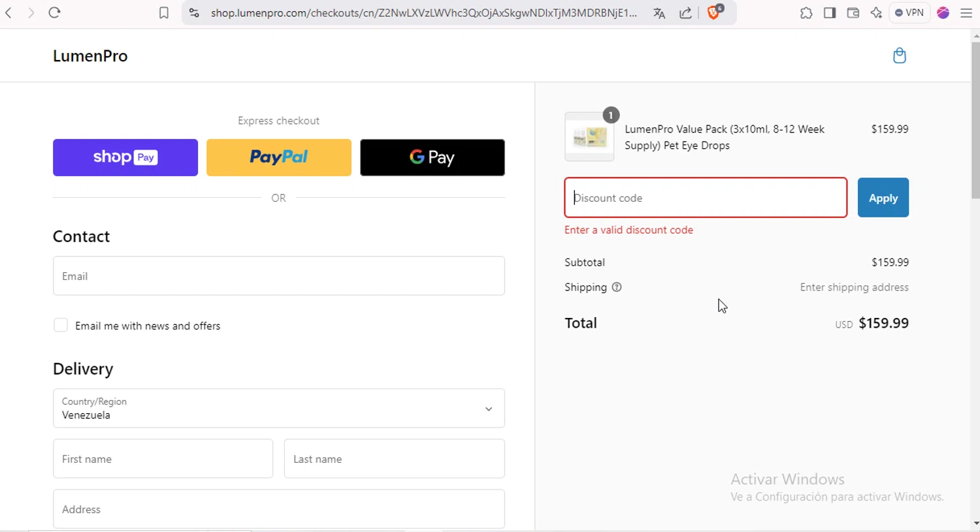Screen dimensions: 980x532
Task: Click the LumenPro store logo
Action: tap(90, 56)
